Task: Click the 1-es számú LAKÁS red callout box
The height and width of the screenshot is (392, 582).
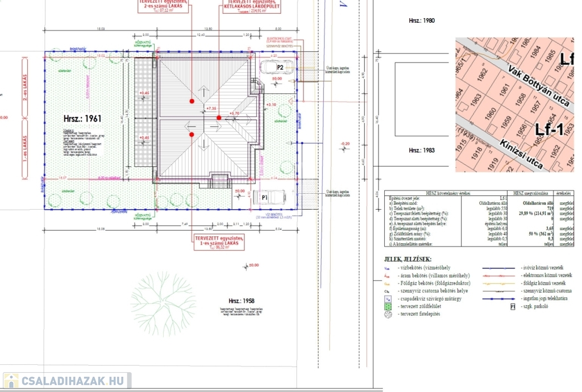Action: tap(219, 243)
